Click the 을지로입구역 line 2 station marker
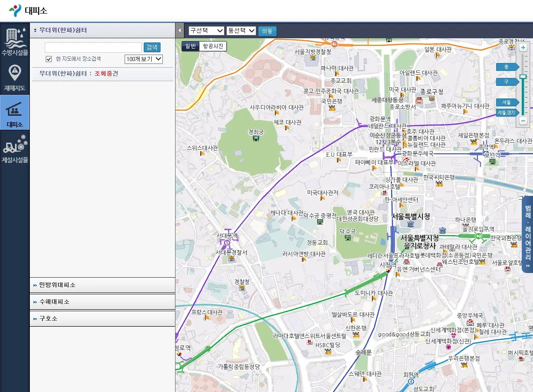Screen dimensions: 533x392 tap(478, 236)
